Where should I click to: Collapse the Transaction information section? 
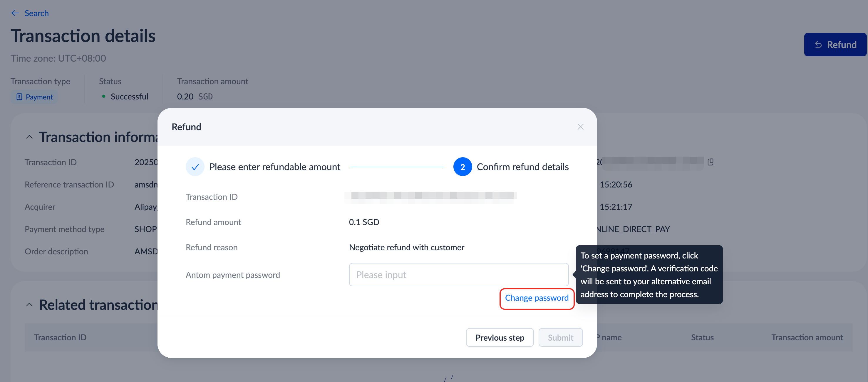(x=29, y=137)
